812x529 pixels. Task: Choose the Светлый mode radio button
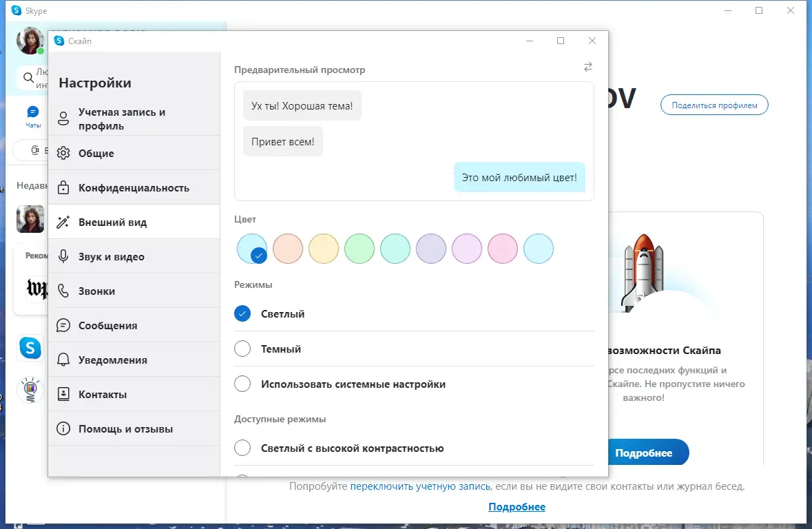click(x=242, y=313)
